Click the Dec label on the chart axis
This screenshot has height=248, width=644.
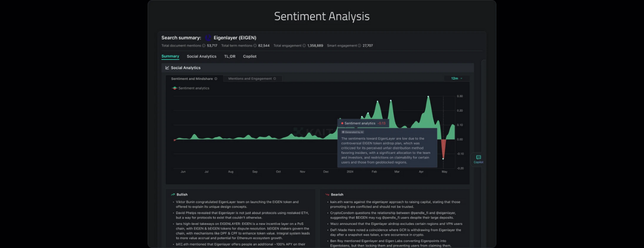tap(326, 172)
